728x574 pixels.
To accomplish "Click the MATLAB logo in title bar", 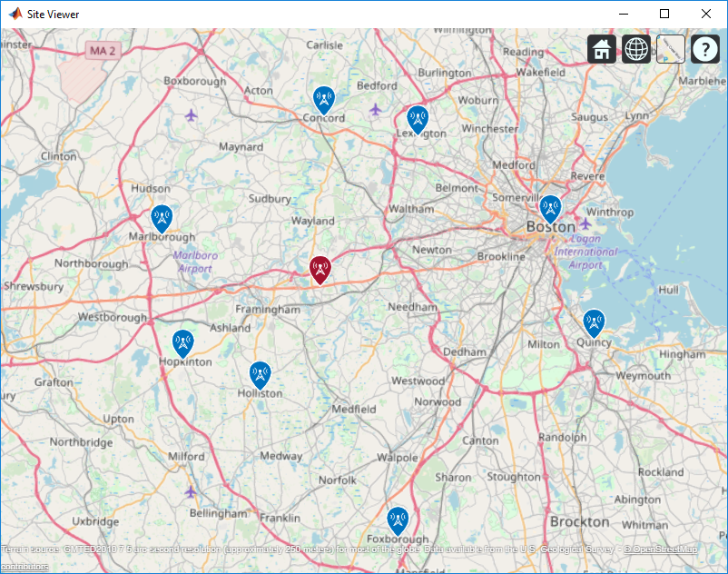I will (15, 14).
